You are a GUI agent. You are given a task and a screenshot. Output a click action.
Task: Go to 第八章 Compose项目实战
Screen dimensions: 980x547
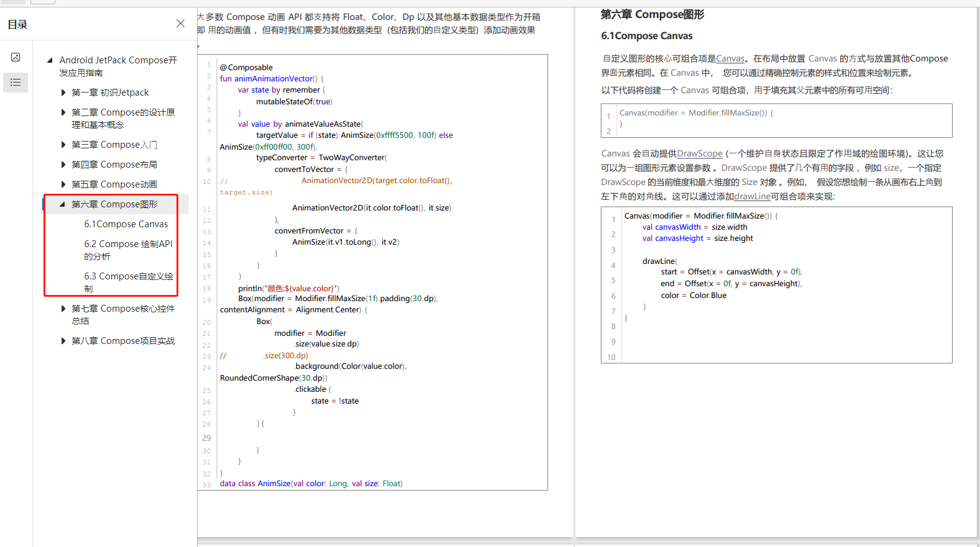click(123, 341)
